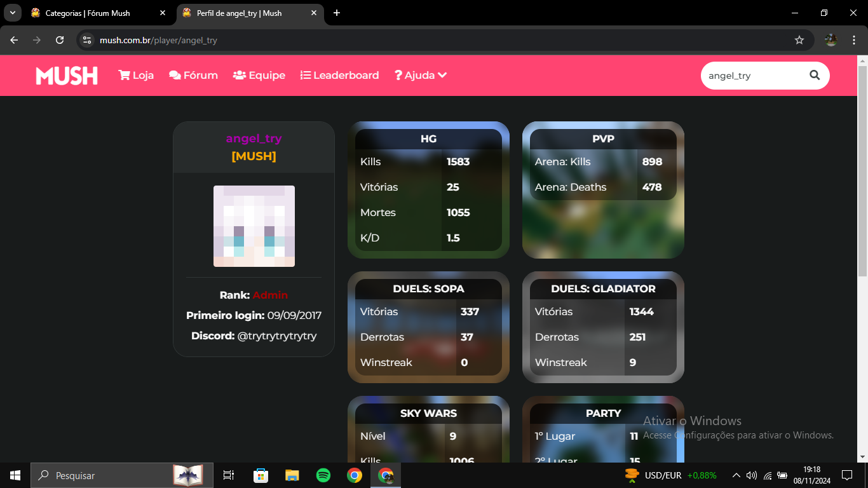This screenshot has width=868, height=488.
Task: Bookmark this page with the star
Action: coord(799,40)
